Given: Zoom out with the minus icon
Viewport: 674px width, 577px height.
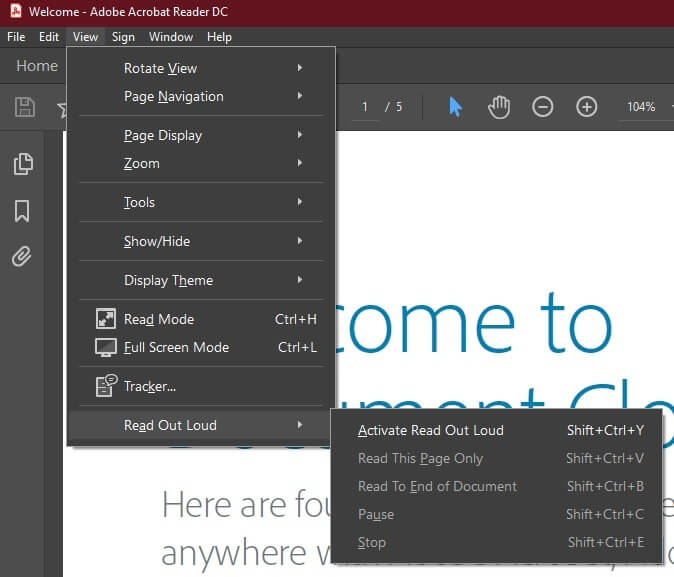Looking at the screenshot, I should 542,107.
